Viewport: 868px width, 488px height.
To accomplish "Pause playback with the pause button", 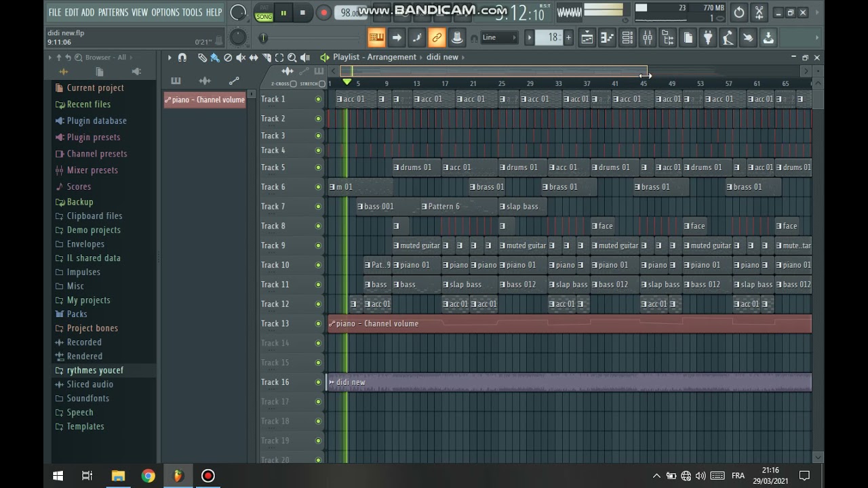I will [x=283, y=12].
